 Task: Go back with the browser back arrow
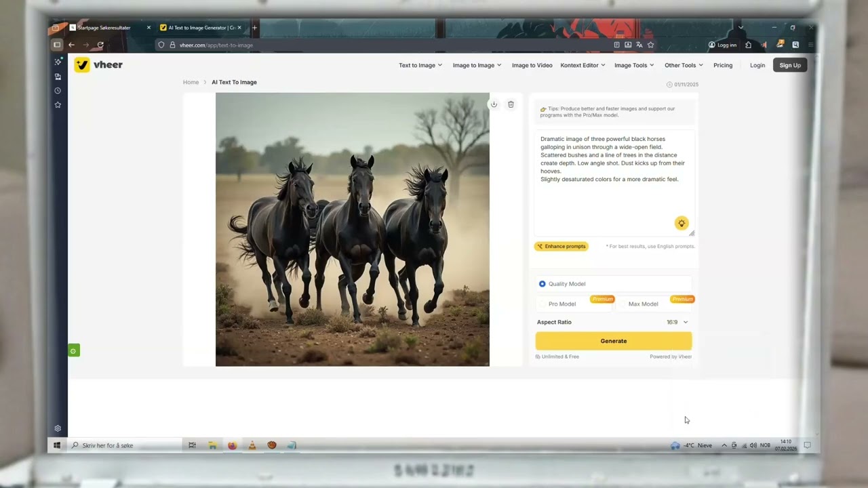tap(71, 45)
